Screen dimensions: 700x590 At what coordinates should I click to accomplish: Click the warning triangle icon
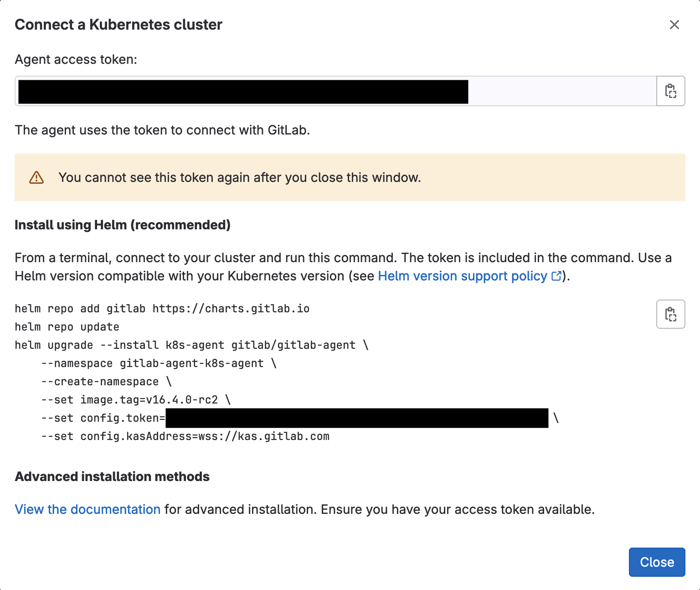click(x=36, y=177)
